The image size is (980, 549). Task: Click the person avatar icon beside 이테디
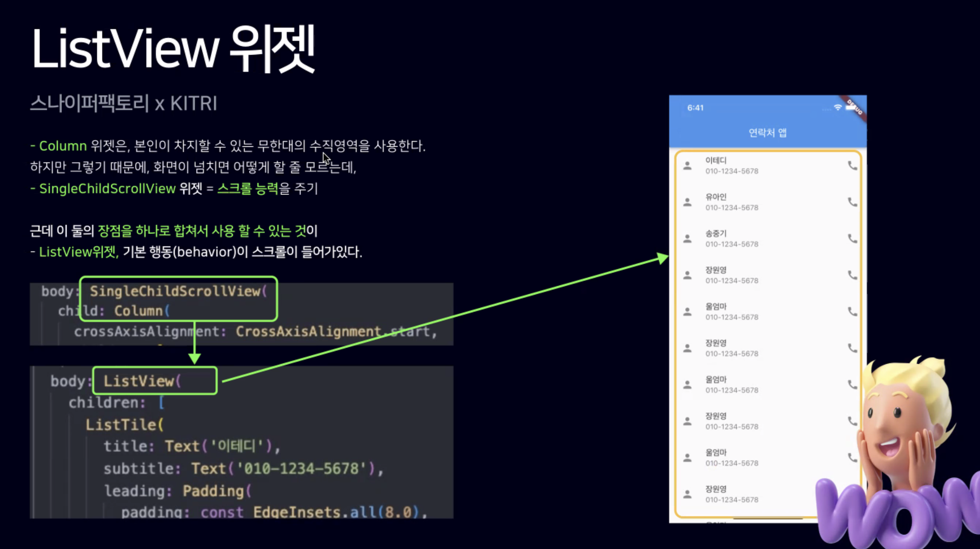coord(688,166)
